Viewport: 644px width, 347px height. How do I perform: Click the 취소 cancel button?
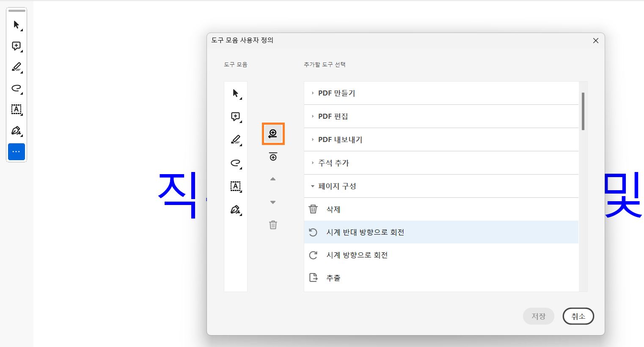(x=578, y=316)
